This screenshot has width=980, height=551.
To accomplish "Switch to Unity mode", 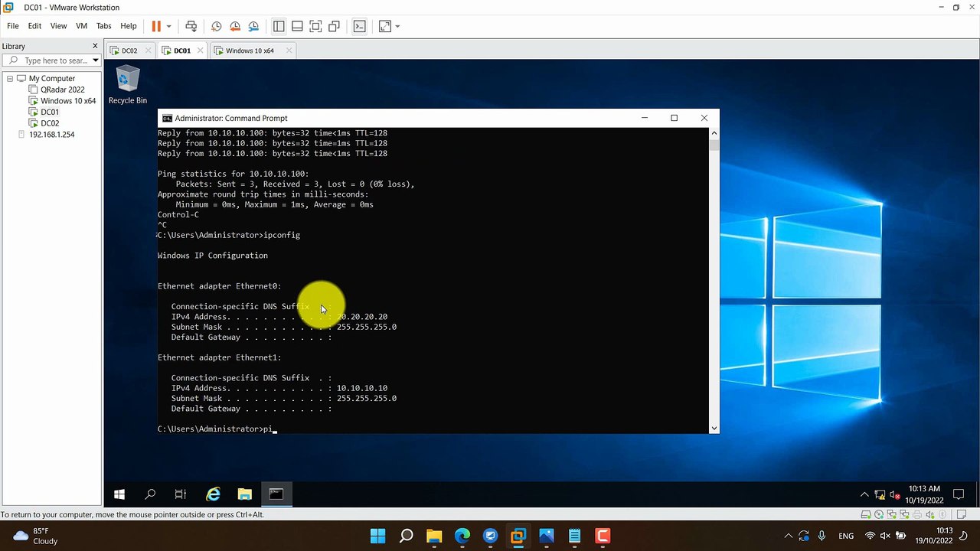I will coord(334,26).
